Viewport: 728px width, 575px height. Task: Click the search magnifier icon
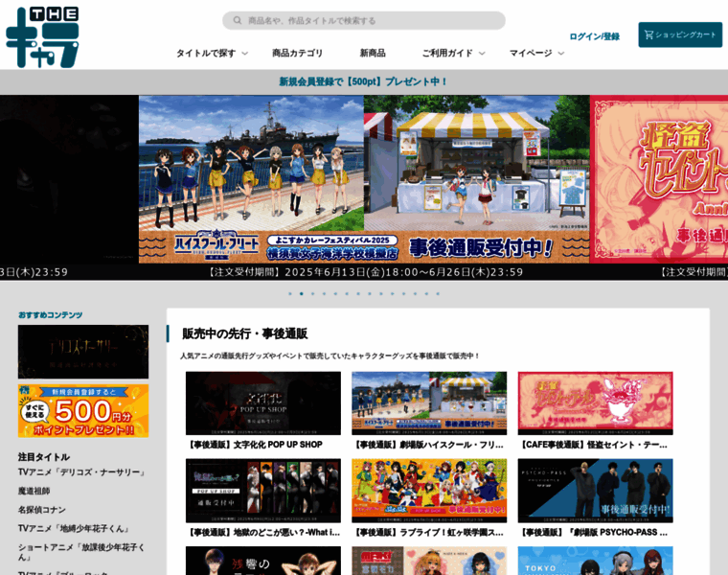click(x=238, y=20)
